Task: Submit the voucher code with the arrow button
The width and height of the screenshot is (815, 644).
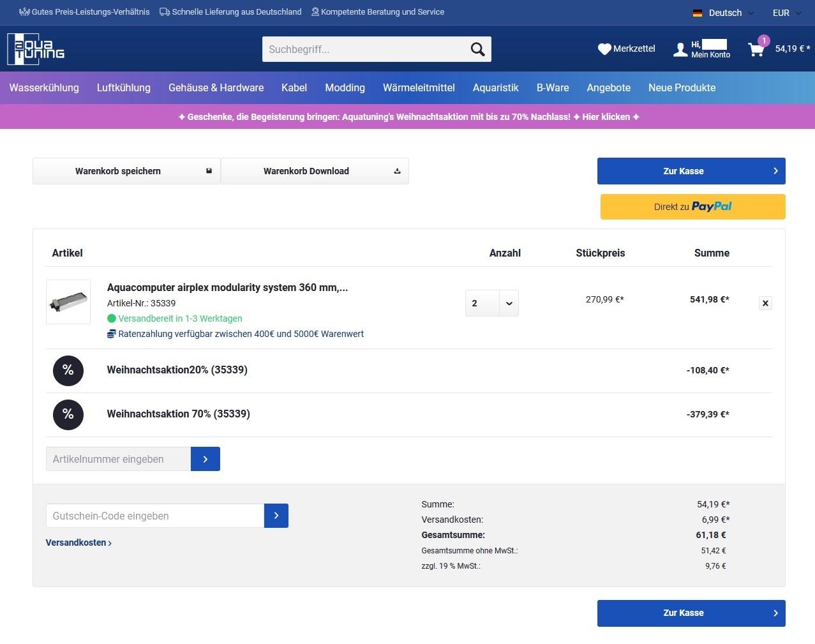Action: (276, 516)
